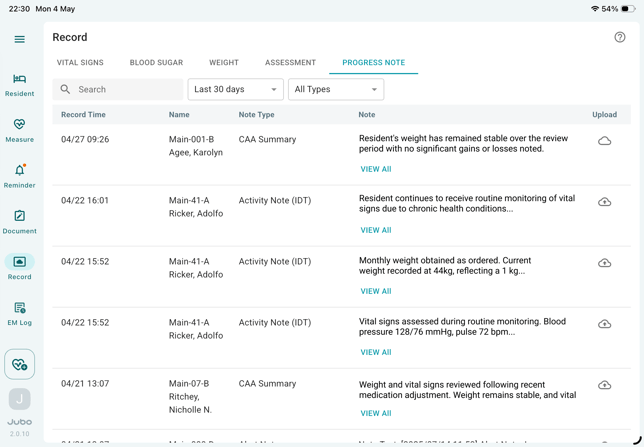Click the status bar time 22:30
The width and height of the screenshot is (644, 447).
[19, 9]
